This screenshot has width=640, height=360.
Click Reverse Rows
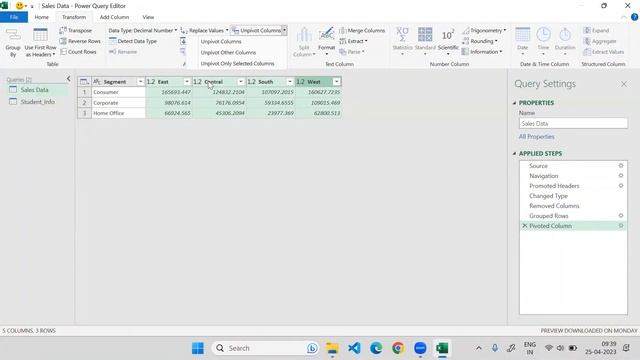click(80, 41)
